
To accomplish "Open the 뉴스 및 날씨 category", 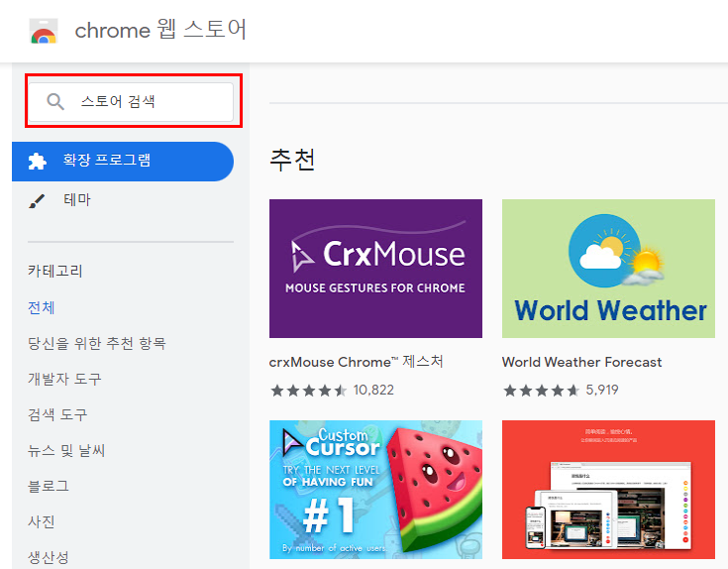I will (66, 450).
